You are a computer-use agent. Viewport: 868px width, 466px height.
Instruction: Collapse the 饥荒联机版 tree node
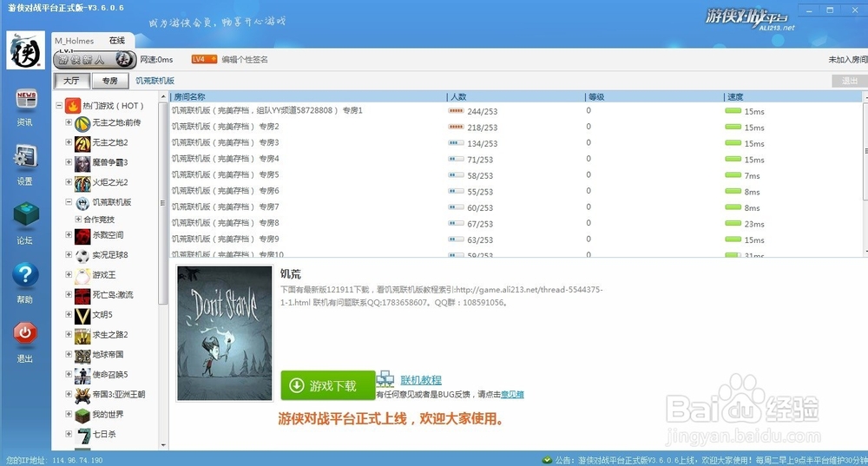[69, 202]
